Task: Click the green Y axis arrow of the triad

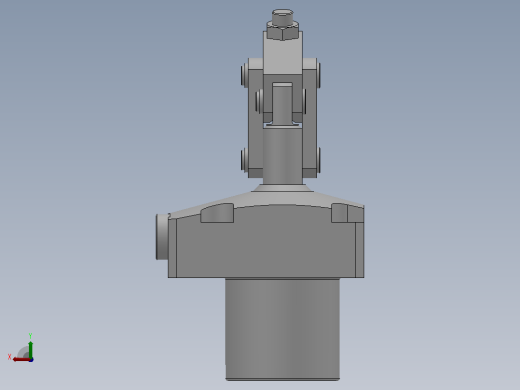Action: point(30,349)
